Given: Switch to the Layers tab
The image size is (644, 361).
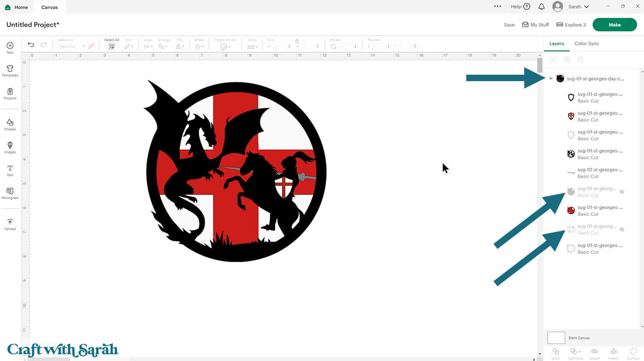Looking at the screenshot, I should pos(556,43).
